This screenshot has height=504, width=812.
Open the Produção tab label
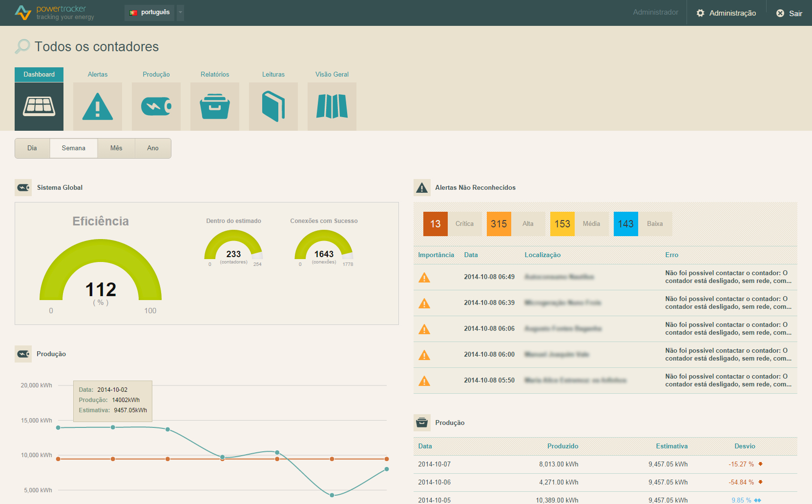click(x=156, y=75)
